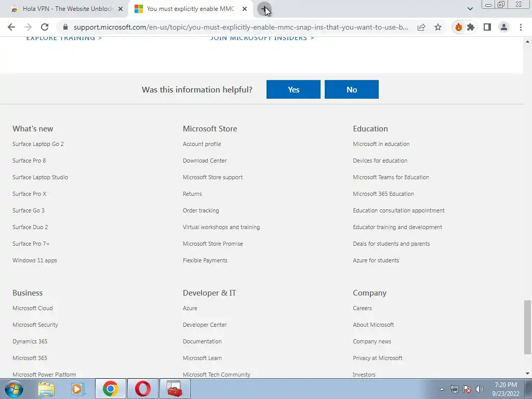Open the Extensions puzzle piece menu
Viewport: 532px width, 399px height.
click(471, 27)
